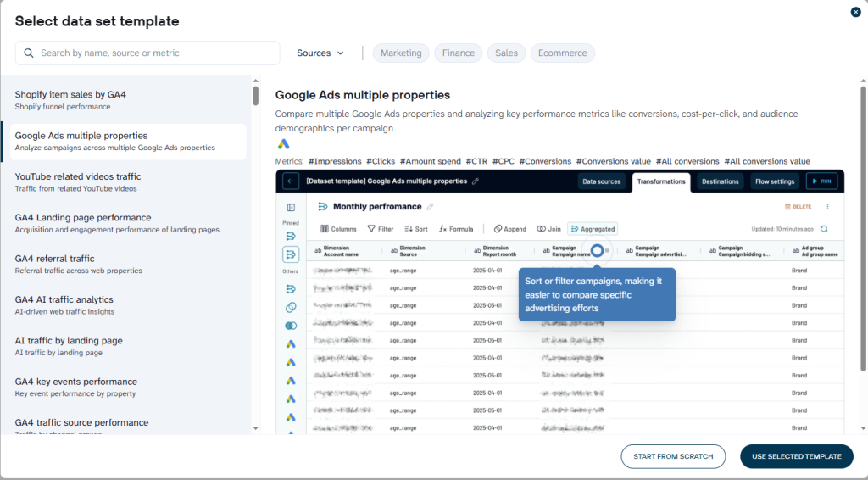The height and width of the screenshot is (480, 868).
Task: Click the search by name input field
Action: coord(147,53)
